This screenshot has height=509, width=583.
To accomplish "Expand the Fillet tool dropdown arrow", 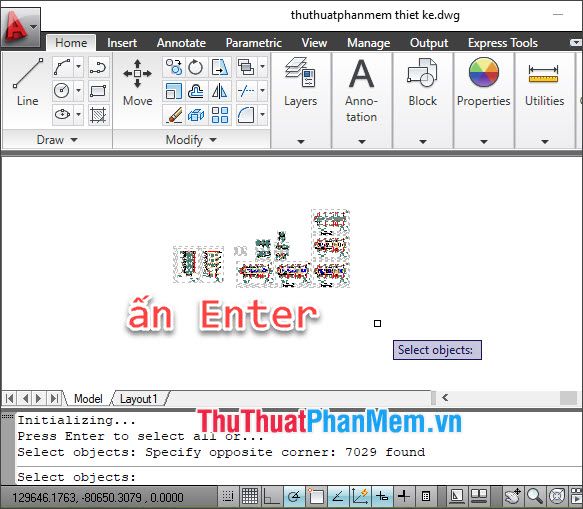I will point(262,115).
